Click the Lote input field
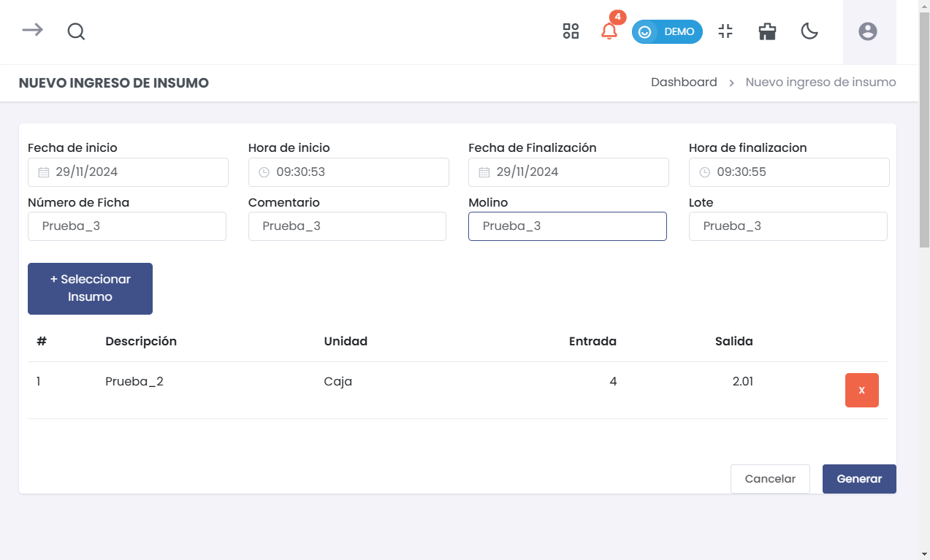Screen dimensions: 930x560 click(788, 226)
